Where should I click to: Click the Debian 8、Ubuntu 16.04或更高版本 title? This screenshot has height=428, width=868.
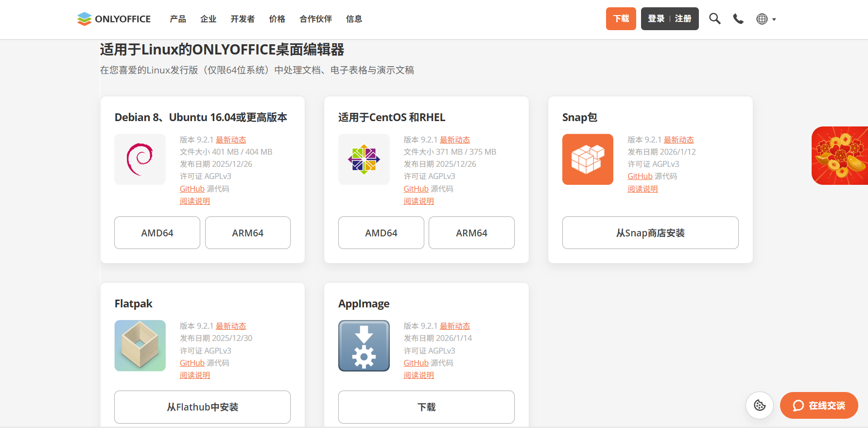coord(201,117)
